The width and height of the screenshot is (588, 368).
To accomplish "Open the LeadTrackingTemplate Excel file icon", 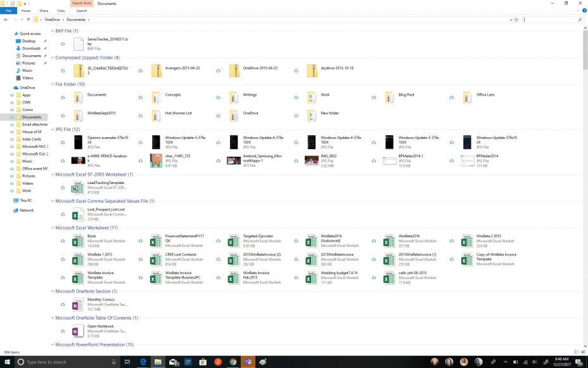I will click(77, 188).
